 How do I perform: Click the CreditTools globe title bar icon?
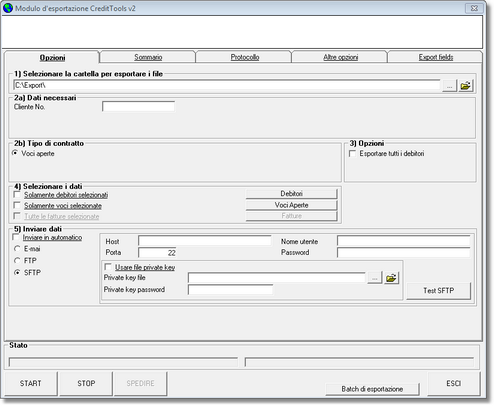tap(8, 8)
